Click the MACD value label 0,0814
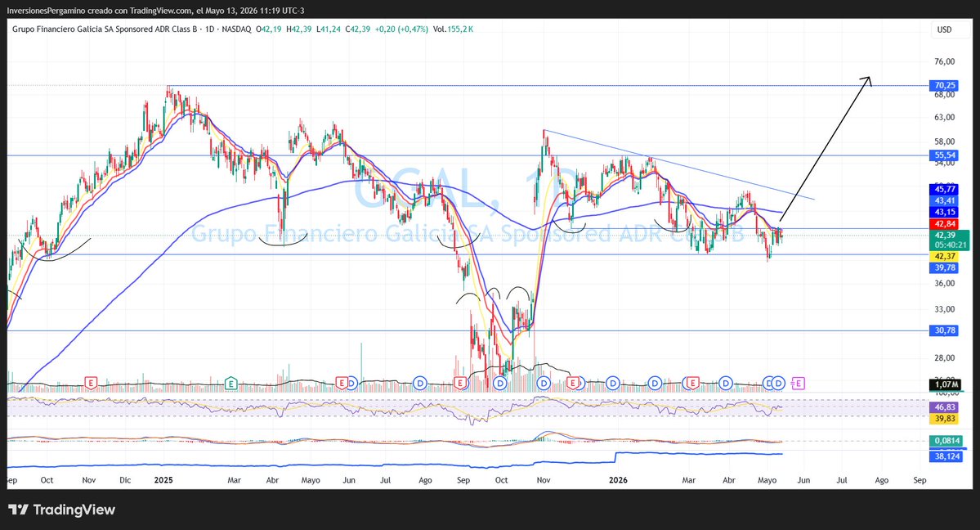980x530 pixels. click(946, 441)
